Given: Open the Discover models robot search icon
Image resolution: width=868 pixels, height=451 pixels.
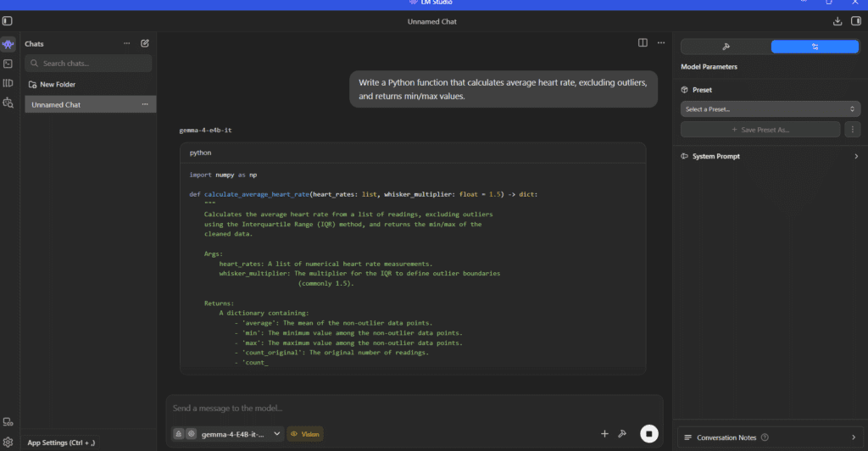Looking at the screenshot, I should click(x=8, y=103).
